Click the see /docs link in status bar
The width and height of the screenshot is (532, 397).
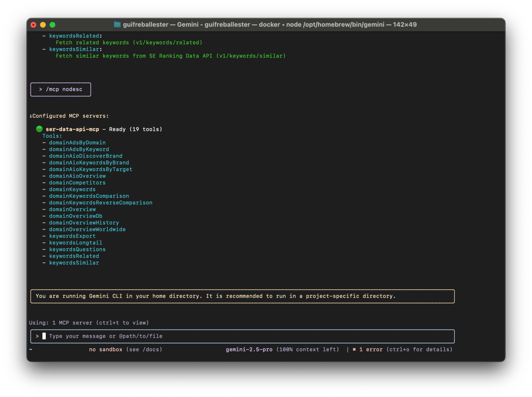[x=144, y=350]
